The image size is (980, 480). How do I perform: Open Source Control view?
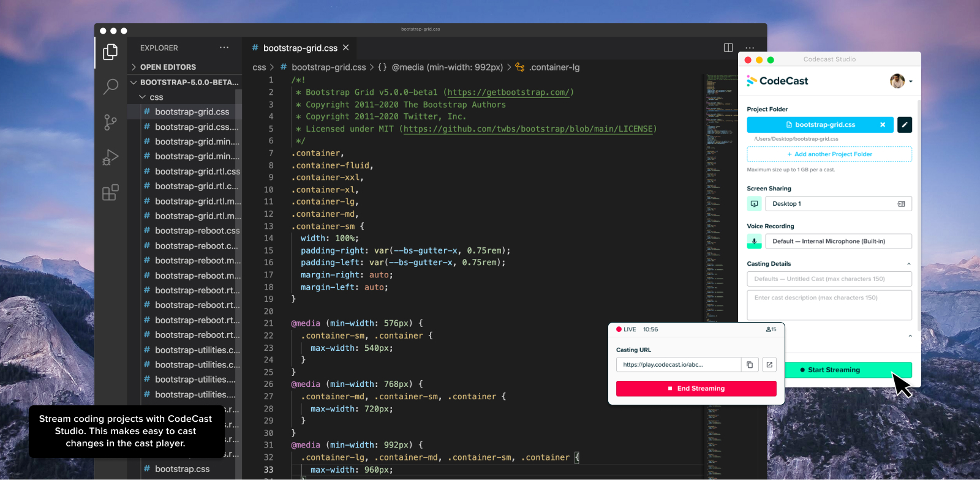pos(110,122)
